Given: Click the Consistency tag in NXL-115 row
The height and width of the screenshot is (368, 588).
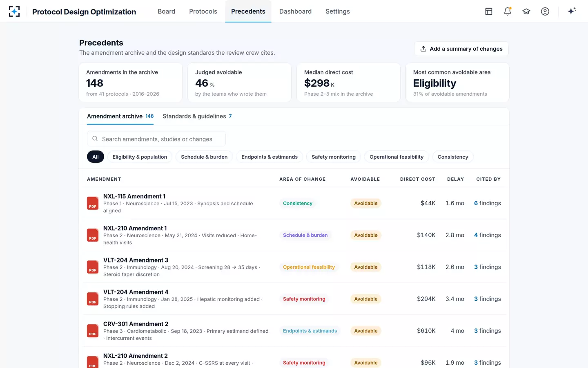Looking at the screenshot, I should [x=298, y=203].
